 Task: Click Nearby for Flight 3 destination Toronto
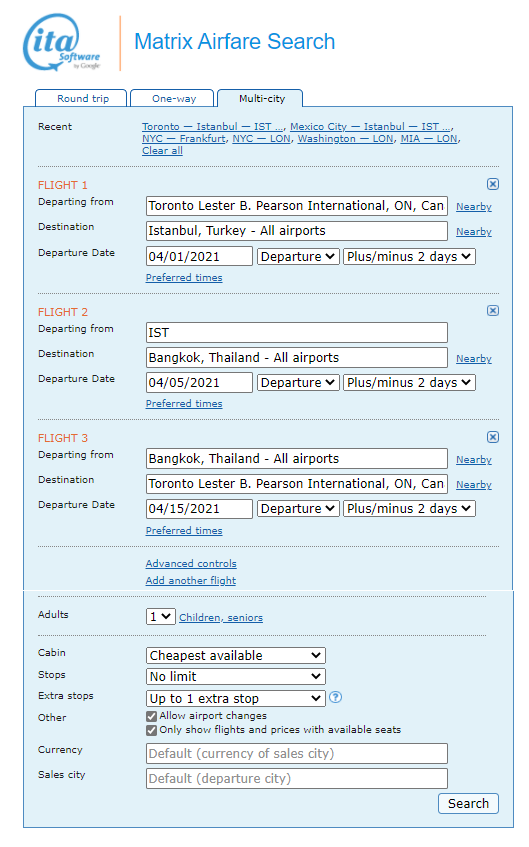(474, 485)
